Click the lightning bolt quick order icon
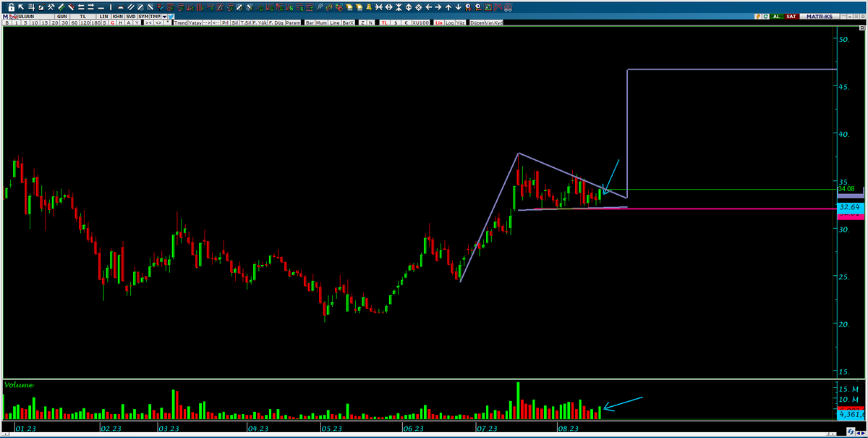 [x=758, y=16]
